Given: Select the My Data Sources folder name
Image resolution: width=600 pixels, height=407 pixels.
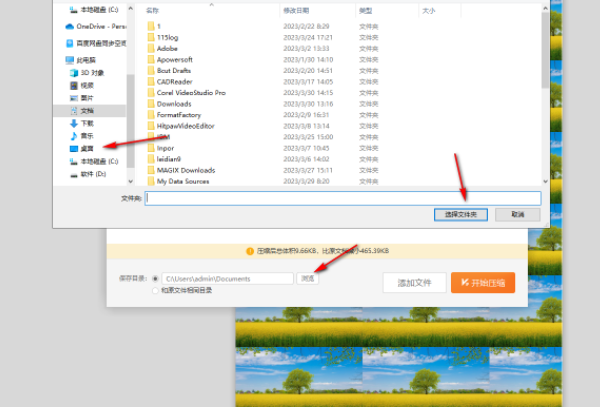Looking at the screenshot, I should pyautogui.click(x=183, y=181).
